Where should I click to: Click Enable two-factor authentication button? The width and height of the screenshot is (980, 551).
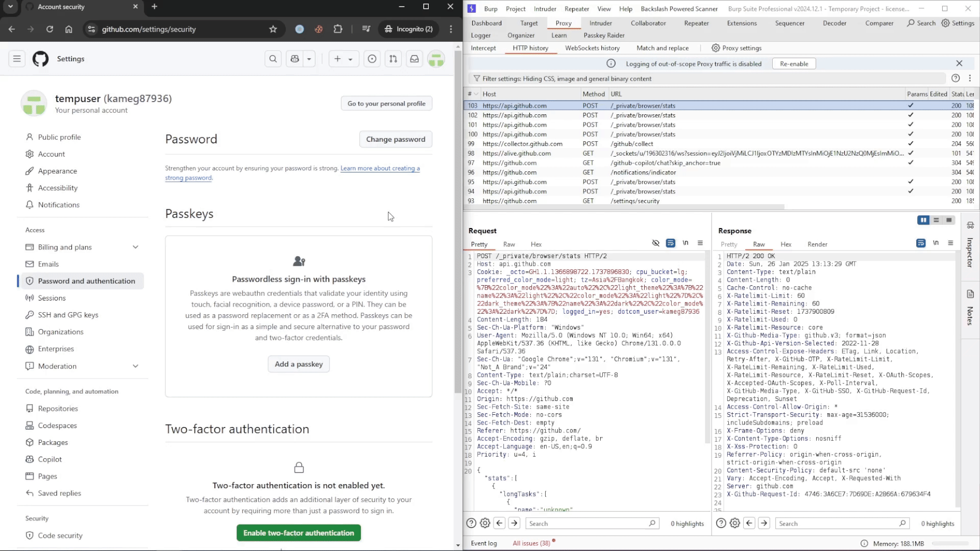click(299, 533)
